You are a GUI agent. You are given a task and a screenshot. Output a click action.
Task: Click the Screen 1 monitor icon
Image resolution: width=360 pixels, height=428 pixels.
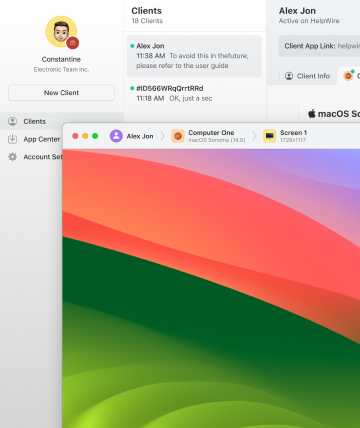pos(270,136)
